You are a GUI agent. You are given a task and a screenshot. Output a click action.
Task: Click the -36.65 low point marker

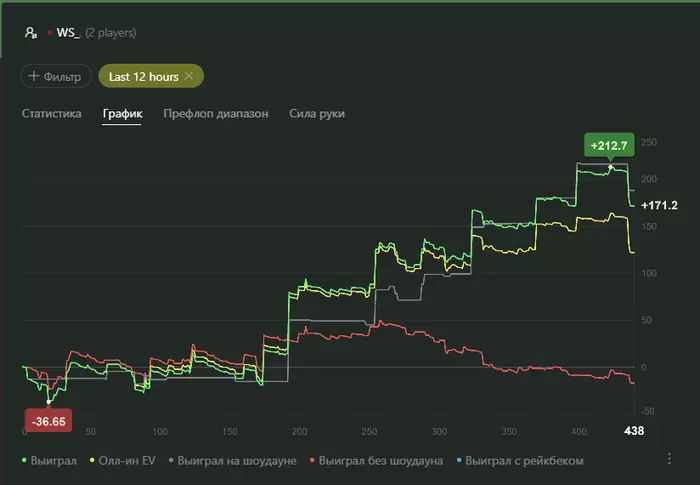pyautogui.click(x=49, y=421)
